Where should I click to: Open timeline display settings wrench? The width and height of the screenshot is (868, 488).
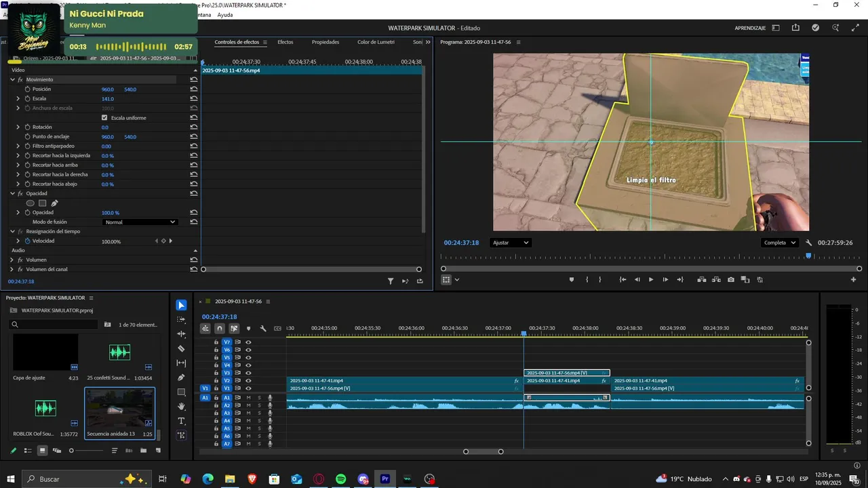[x=263, y=329]
